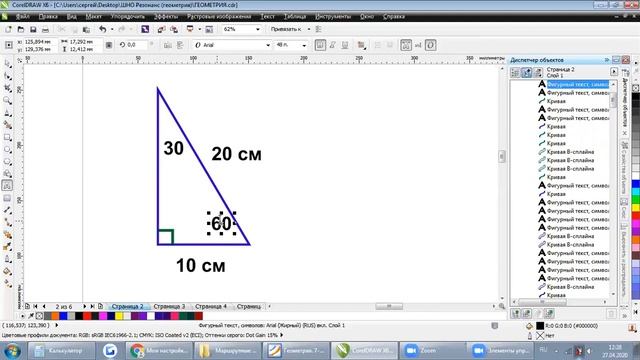Select the Fill bucket tool
Image resolution: width=640 pixels, height=360 pixels.
tap(7, 271)
